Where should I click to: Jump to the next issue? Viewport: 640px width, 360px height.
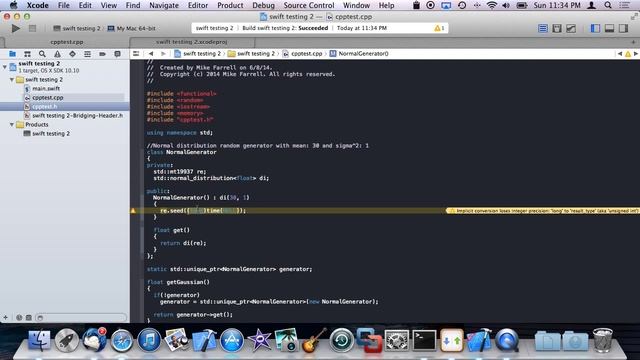[x=636, y=53]
